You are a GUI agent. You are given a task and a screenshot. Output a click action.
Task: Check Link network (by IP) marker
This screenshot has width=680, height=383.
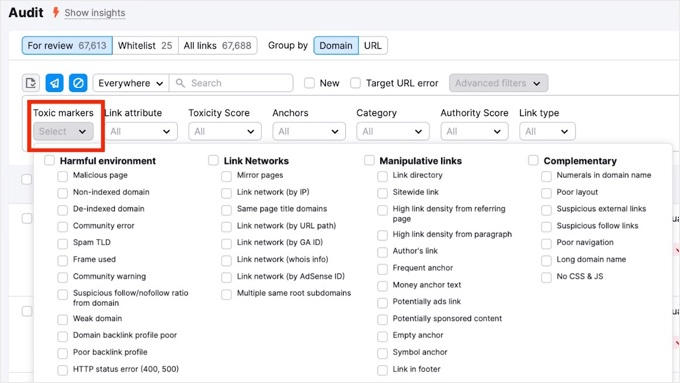tap(226, 193)
